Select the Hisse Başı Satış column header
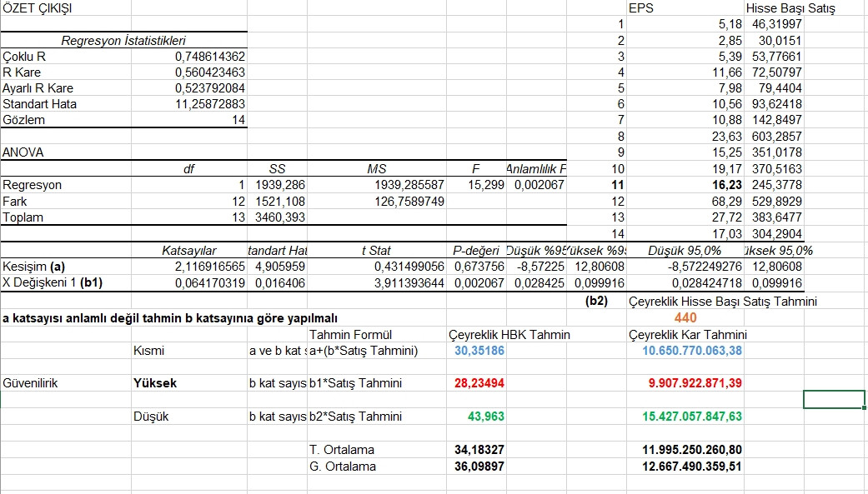 pos(790,8)
